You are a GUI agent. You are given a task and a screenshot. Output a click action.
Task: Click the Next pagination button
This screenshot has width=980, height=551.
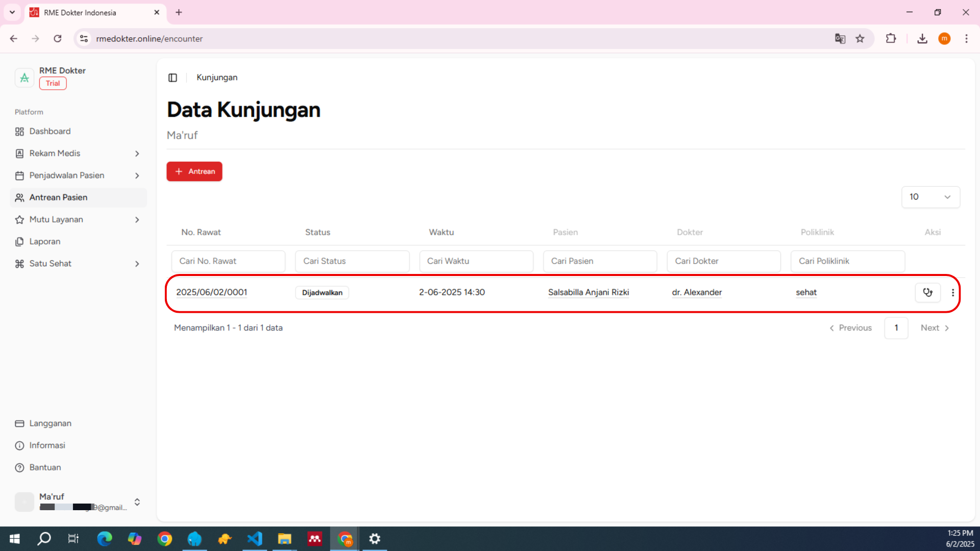[x=935, y=328]
